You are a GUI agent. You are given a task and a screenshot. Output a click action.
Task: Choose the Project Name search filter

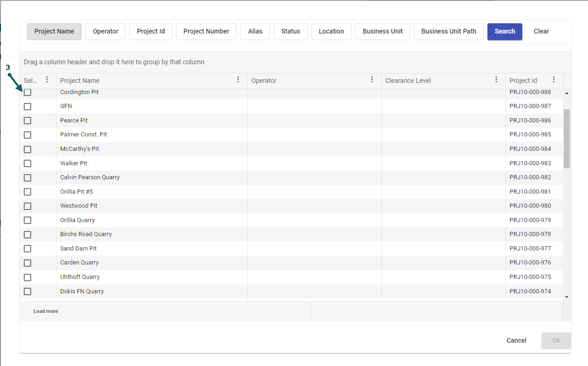point(54,32)
